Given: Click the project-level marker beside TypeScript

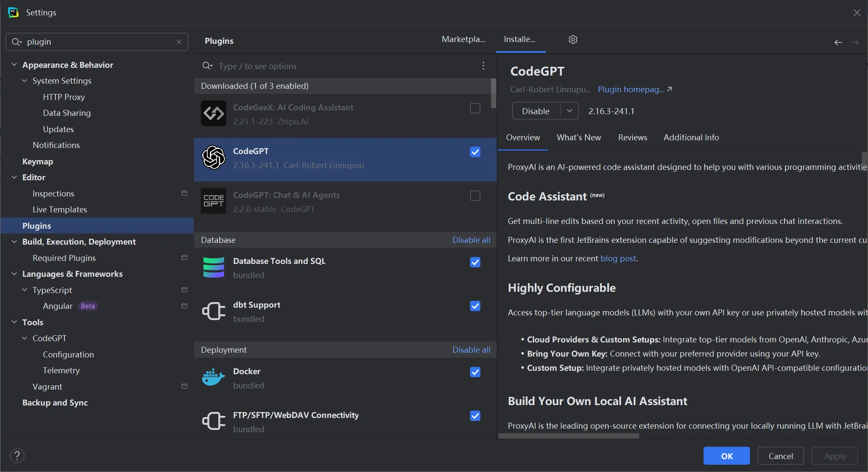Looking at the screenshot, I should point(185,290).
